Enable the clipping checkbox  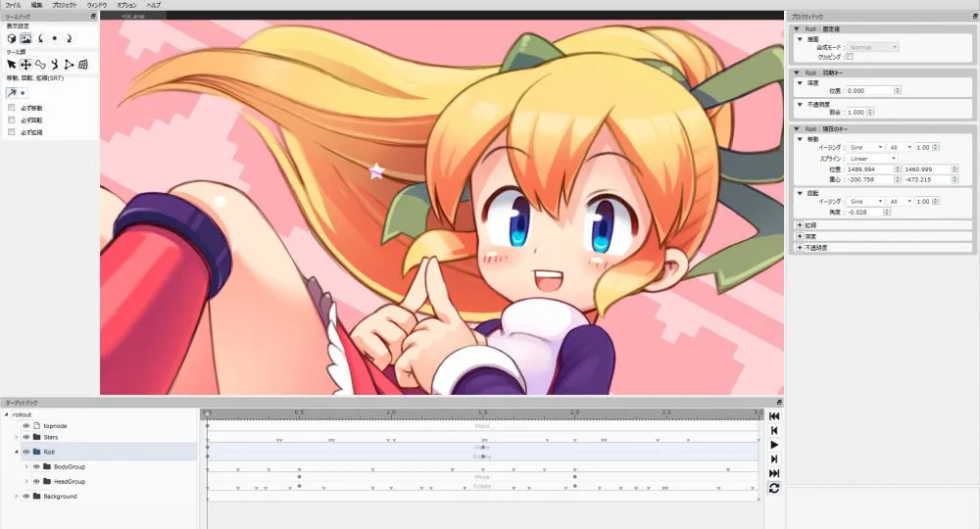point(850,57)
